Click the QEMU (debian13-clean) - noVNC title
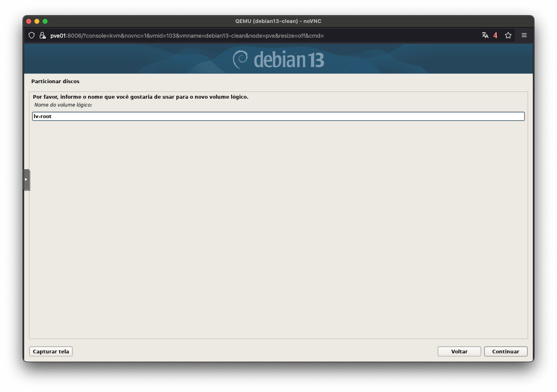 coord(278,21)
